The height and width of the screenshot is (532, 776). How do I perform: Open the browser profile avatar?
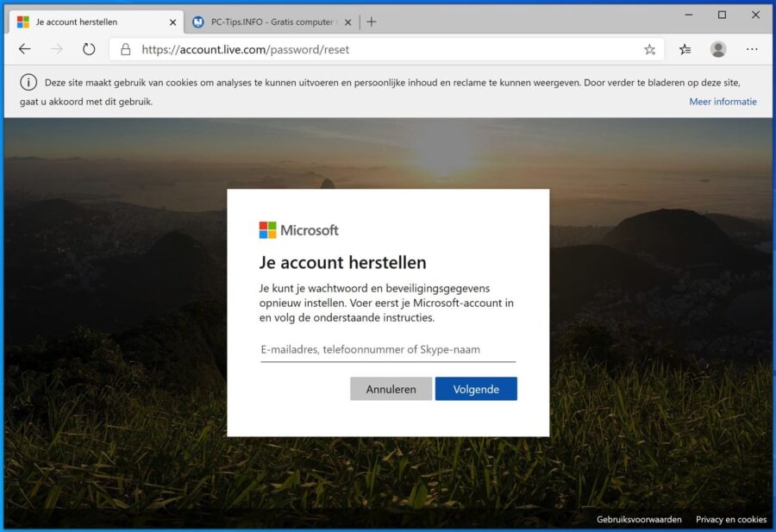click(718, 49)
